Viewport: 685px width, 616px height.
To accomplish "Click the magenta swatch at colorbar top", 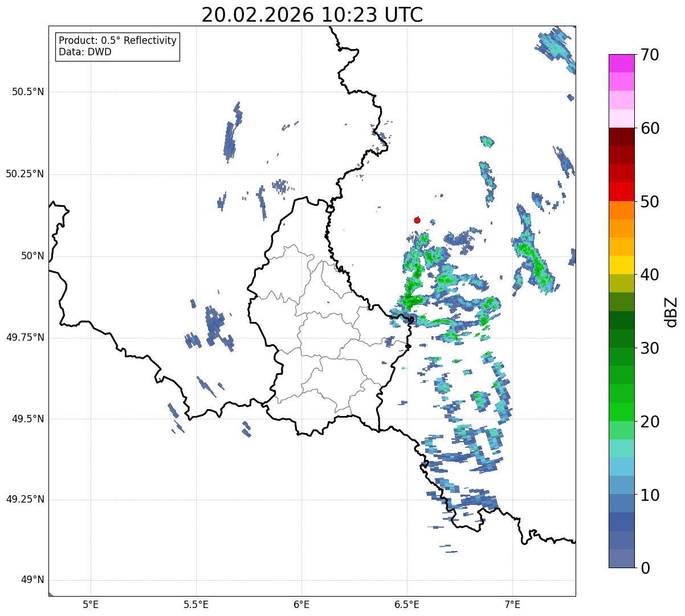I will [x=621, y=63].
